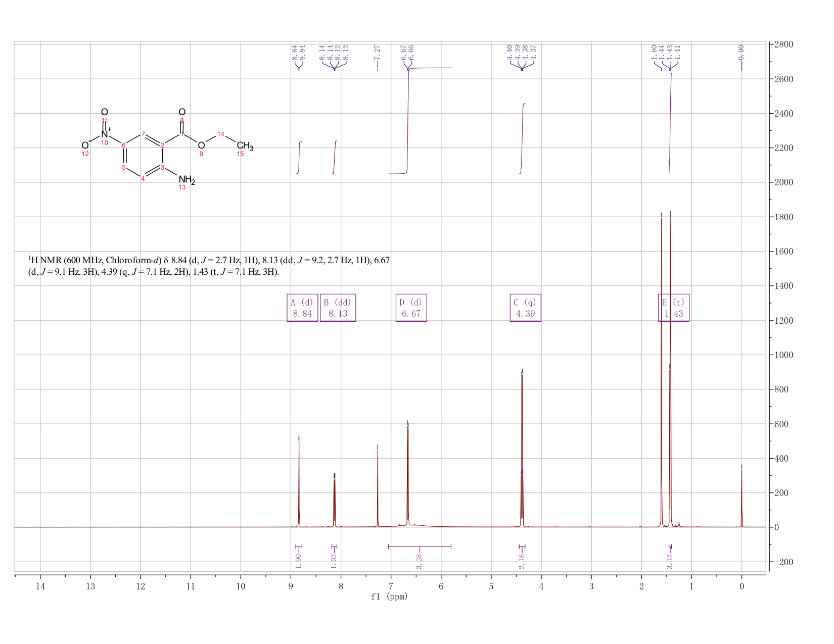Click the integral value 3.12 under triplet
Image resolution: width=834 pixels, height=644 pixels.
pos(670,561)
